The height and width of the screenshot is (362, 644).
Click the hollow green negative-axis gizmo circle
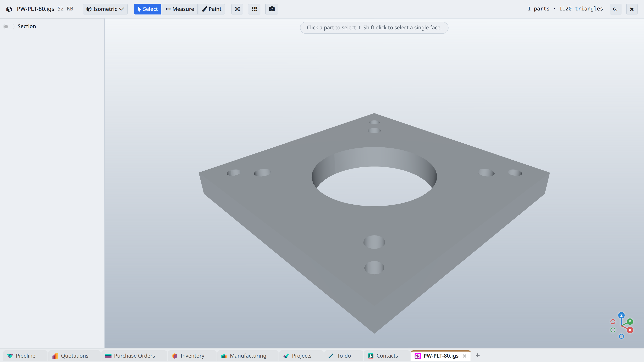click(613, 330)
